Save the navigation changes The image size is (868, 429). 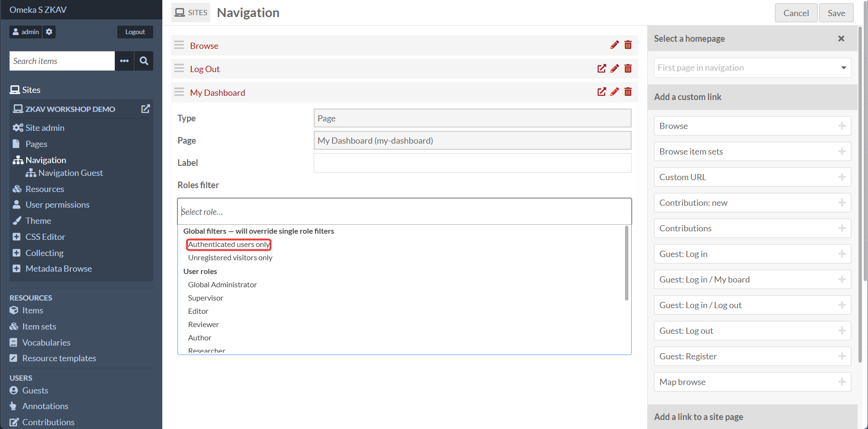coord(836,13)
